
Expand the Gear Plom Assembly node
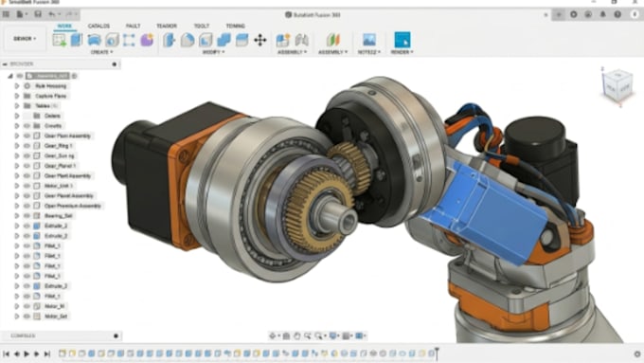[17, 136]
